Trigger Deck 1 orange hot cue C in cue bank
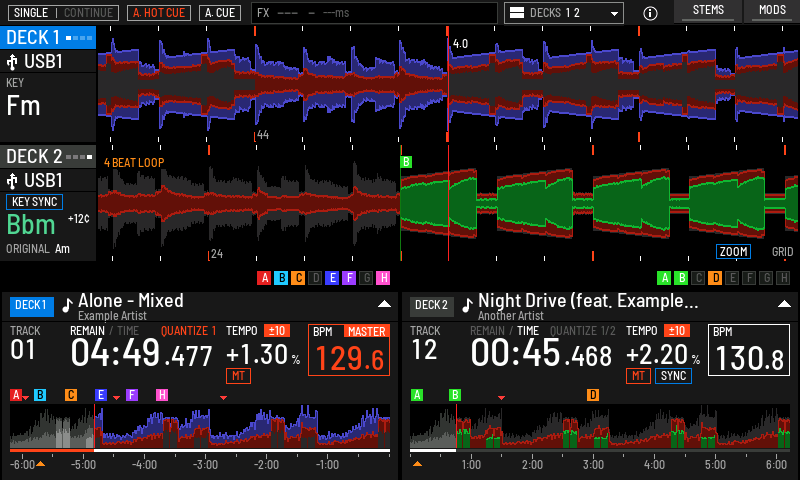800x480 pixels. [x=298, y=278]
